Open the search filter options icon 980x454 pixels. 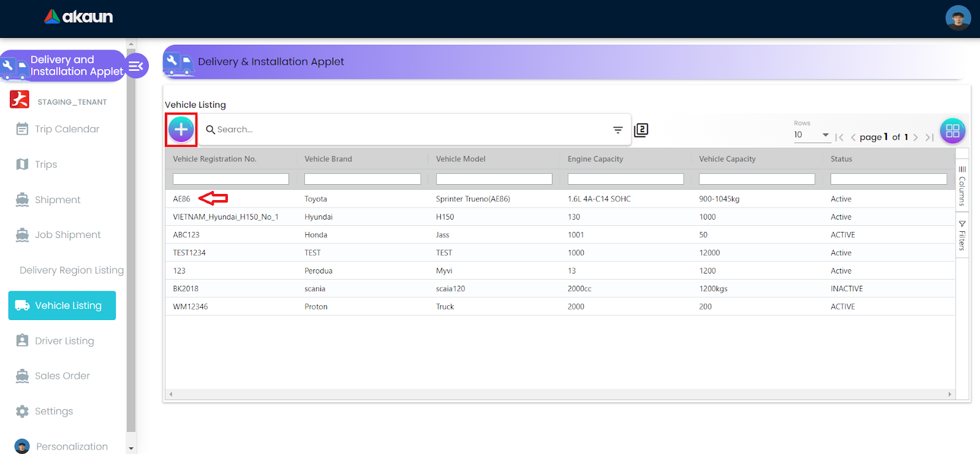click(617, 130)
